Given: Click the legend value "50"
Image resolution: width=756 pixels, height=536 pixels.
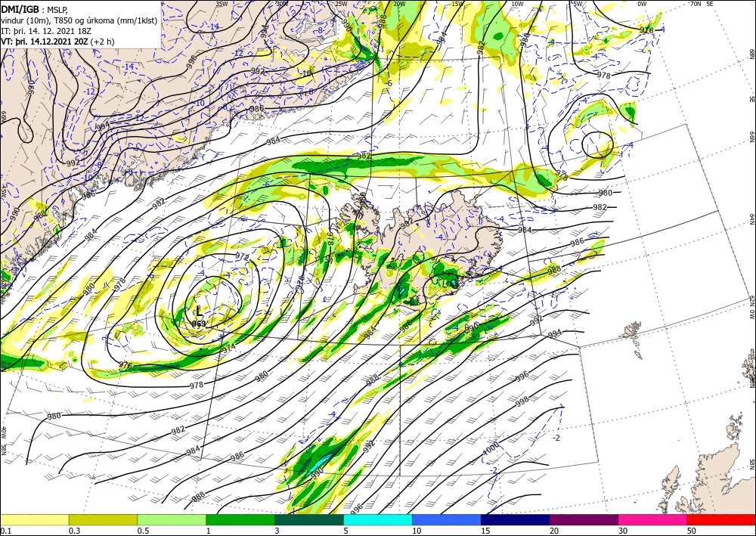Looking at the screenshot, I should (x=692, y=531).
